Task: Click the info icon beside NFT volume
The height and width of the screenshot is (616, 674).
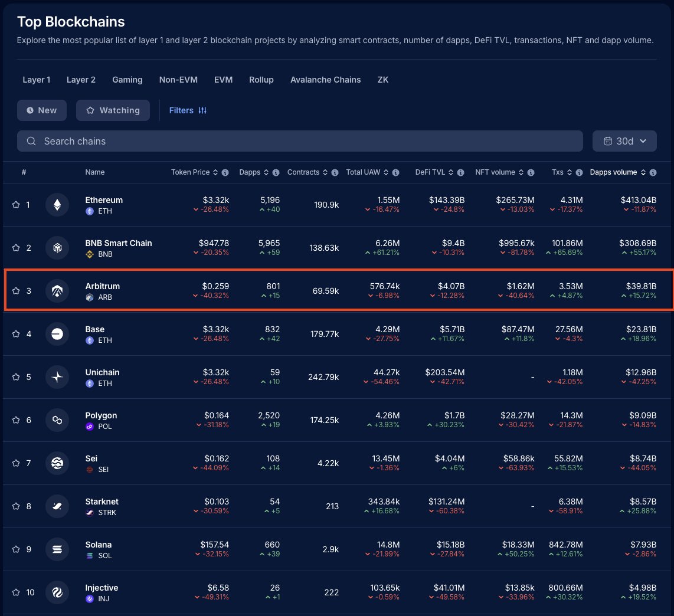Action: pyautogui.click(x=531, y=172)
